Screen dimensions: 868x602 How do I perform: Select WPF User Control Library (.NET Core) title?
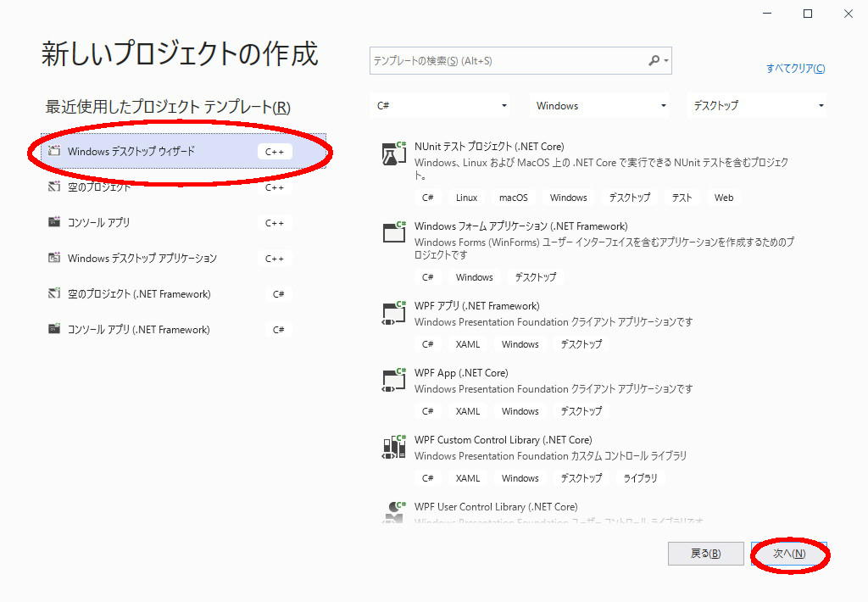click(x=495, y=507)
